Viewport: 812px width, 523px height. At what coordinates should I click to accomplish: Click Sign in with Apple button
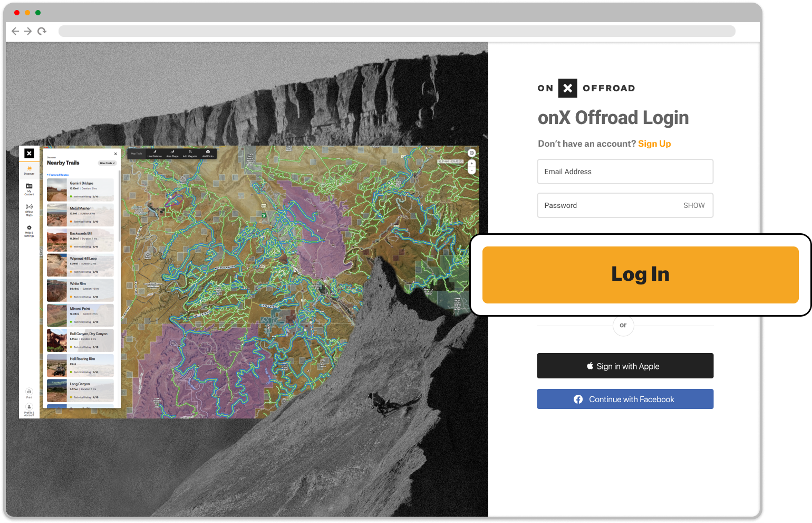(625, 366)
